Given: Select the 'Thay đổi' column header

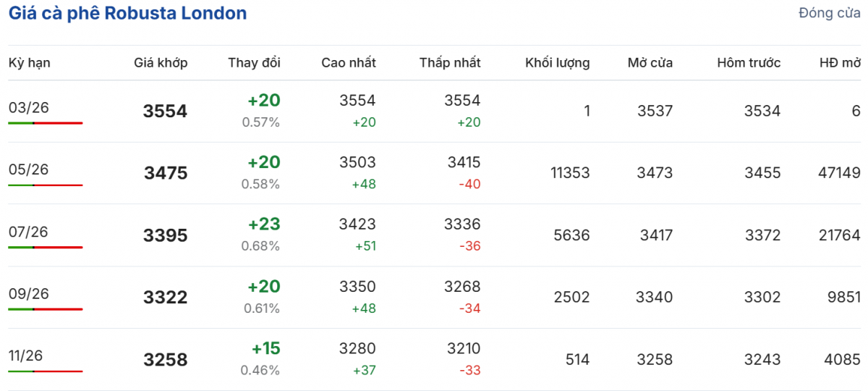Looking at the screenshot, I should tap(254, 63).
